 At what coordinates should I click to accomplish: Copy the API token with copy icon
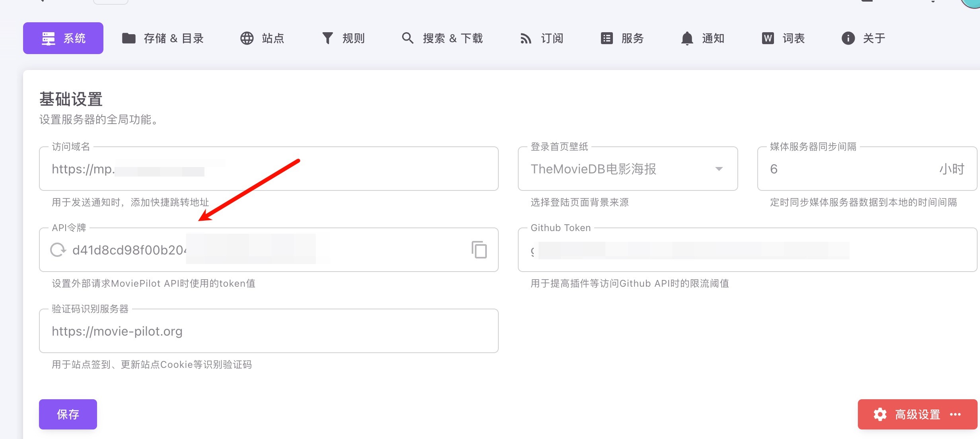pyautogui.click(x=479, y=250)
